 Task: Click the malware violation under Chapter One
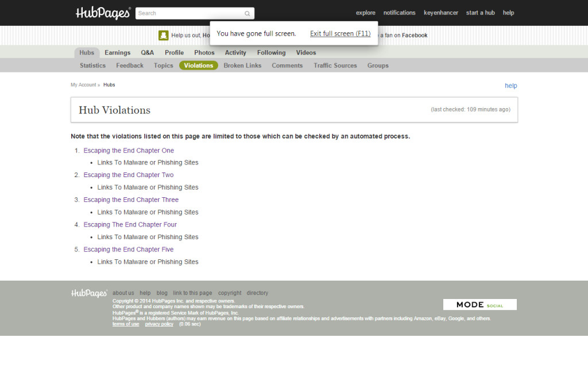point(148,163)
